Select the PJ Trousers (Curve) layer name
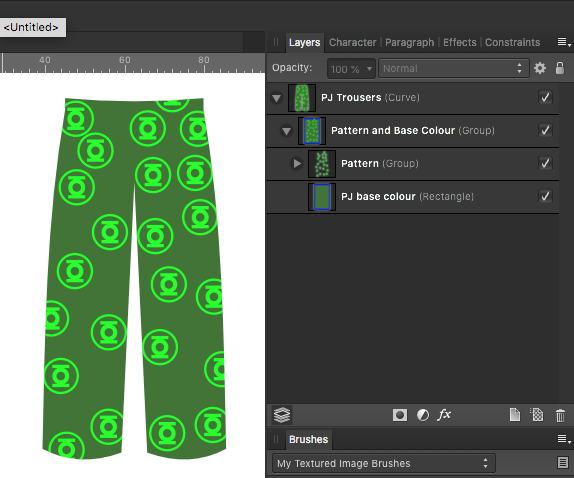The height and width of the screenshot is (478, 574). click(x=370, y=97)
